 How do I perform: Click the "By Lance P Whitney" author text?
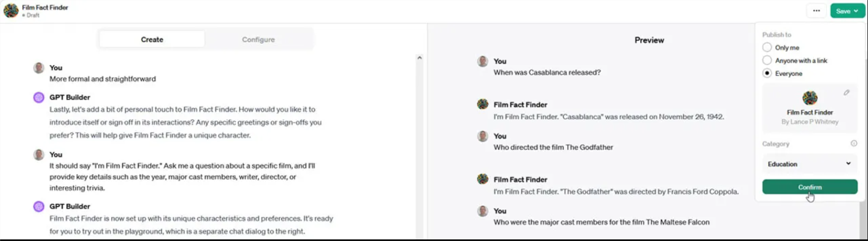pos(809,122)
